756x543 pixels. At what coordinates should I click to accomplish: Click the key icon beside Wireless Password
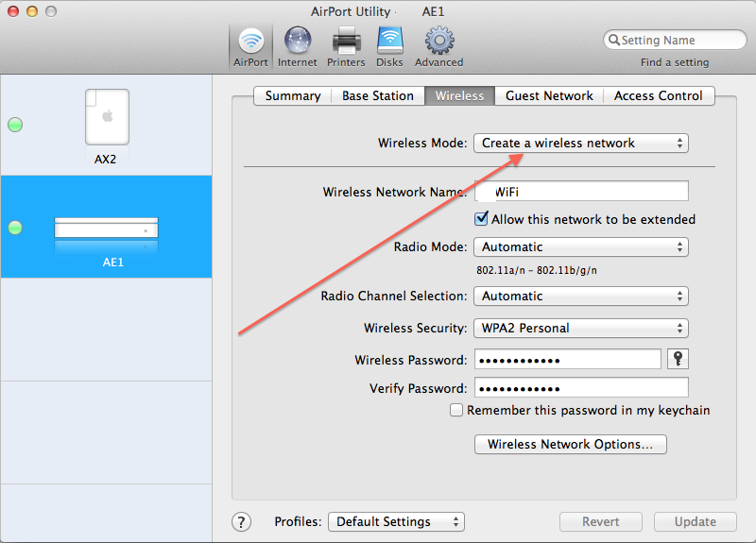(x=678, y=359)
